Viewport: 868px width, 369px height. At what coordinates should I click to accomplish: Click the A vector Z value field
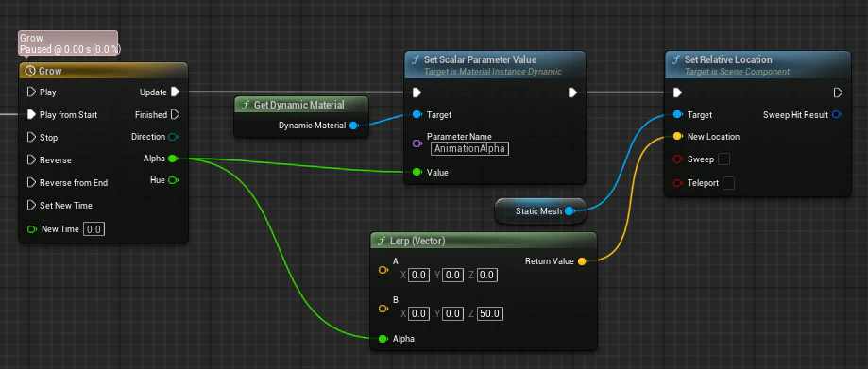pyautogui.click(x=486, y=275)
